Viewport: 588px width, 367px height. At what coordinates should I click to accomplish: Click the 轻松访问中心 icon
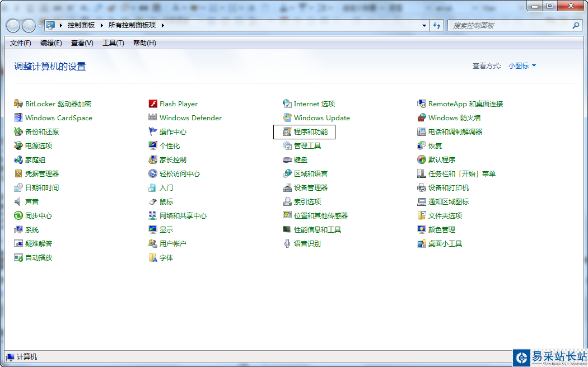pos(153,174)
